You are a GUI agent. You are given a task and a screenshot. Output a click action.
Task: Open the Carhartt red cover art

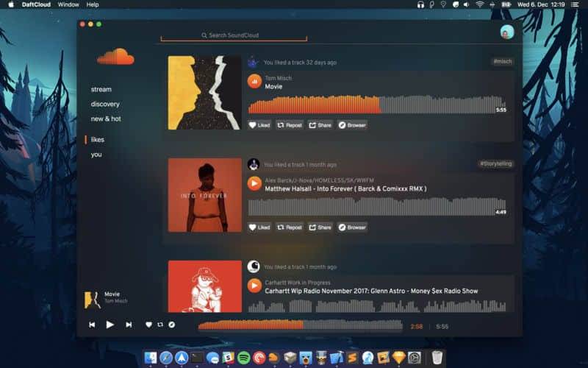click(x=205, y=286)
